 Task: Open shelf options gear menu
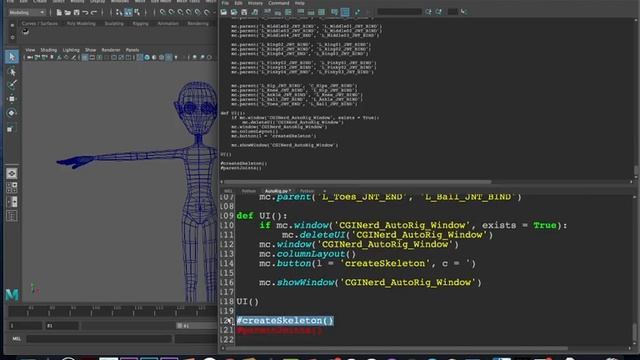tap(12, 37)
